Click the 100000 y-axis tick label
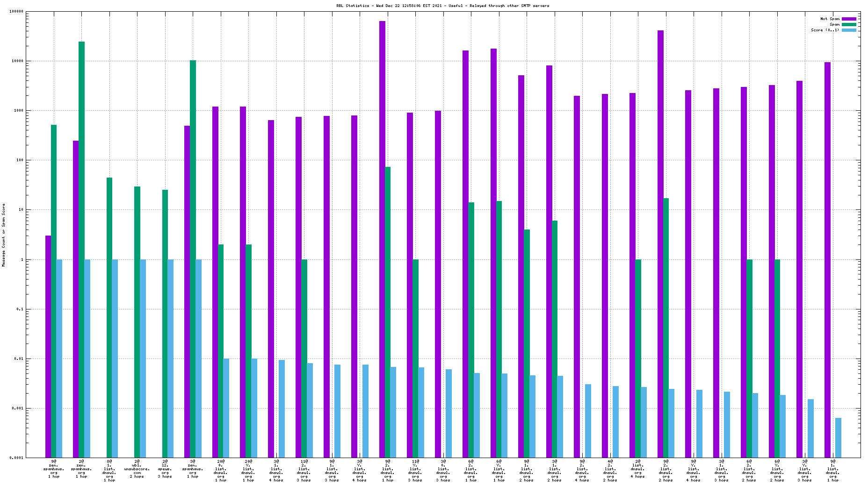Viewport: 868px width, 488px height. (x=16, y=12)
